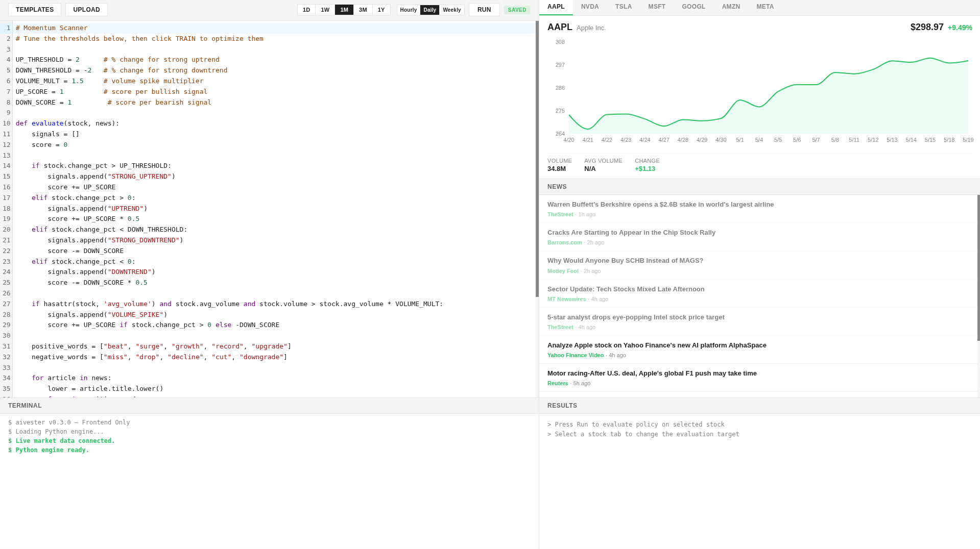Switch to the TSLA stock tab

624,7
